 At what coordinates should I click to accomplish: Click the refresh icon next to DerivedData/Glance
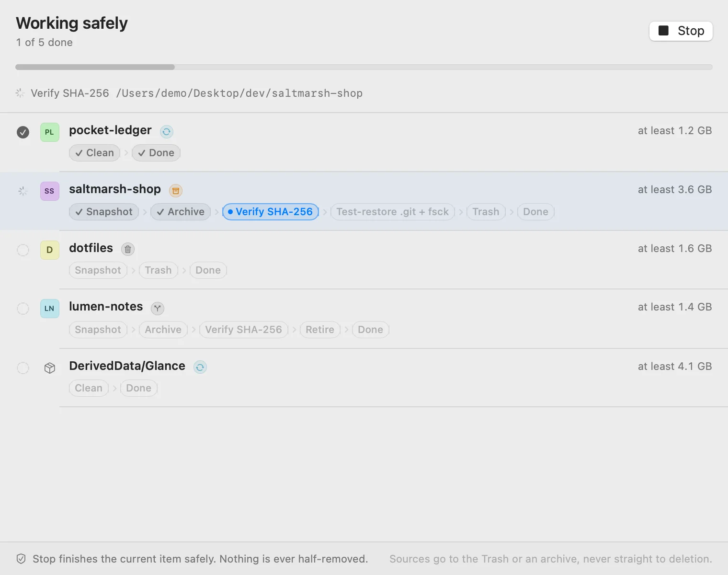click(200, 368)
